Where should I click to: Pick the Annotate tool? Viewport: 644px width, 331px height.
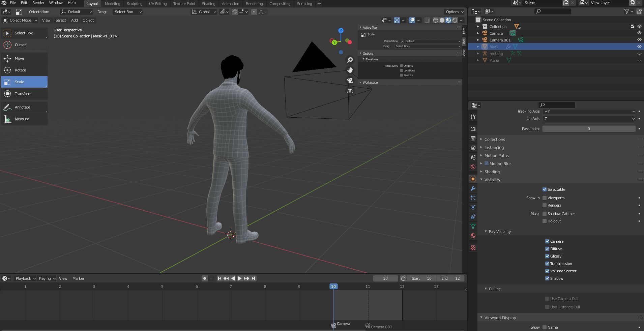pyautogui.click(x=24, y=107)
